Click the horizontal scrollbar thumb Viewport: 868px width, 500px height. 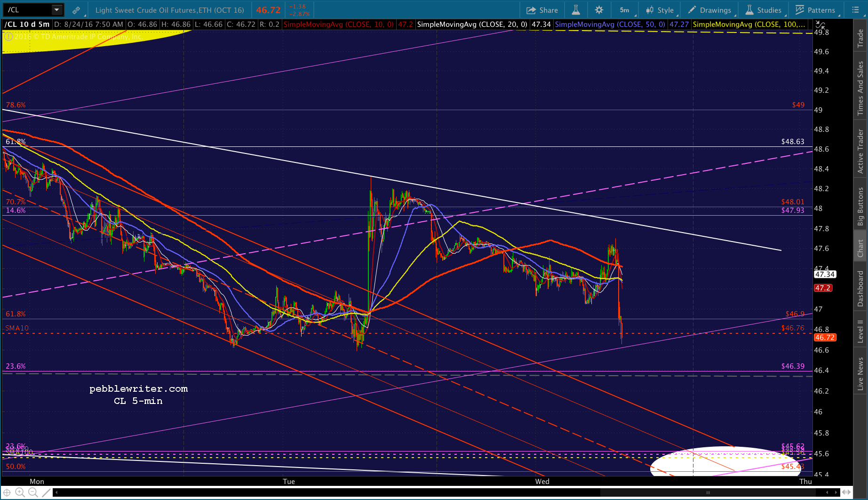click(x=708, y=493)
